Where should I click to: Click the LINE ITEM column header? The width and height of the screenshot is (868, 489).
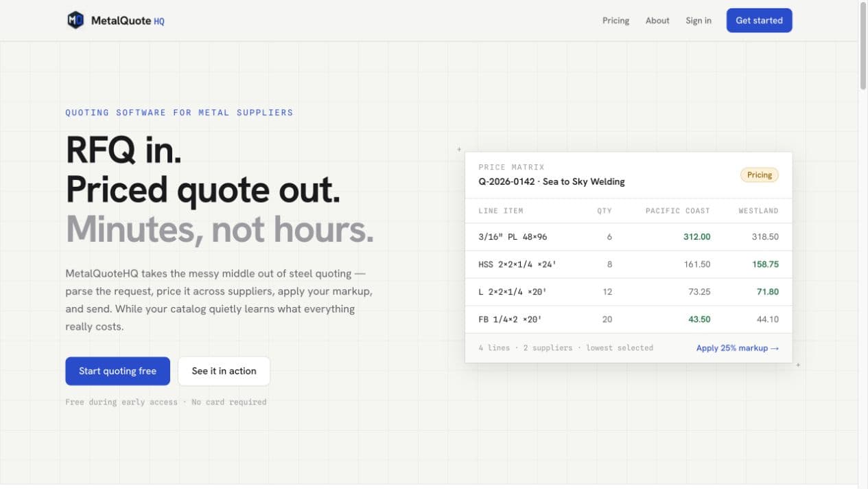501,211
